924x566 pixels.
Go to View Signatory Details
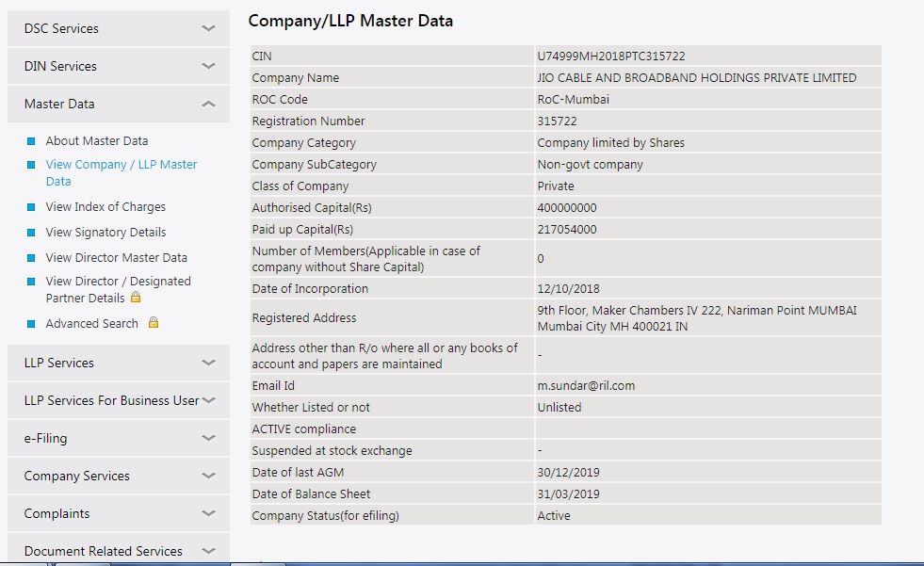pos(106,232)
